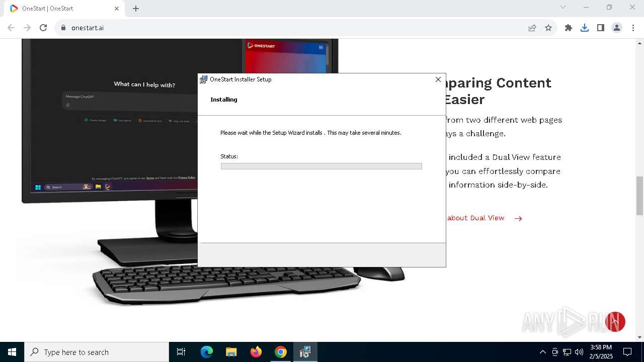This screenshot has height=362, width=644.
Task: Minimize the Chrome window
Action: tap(586, 7)
